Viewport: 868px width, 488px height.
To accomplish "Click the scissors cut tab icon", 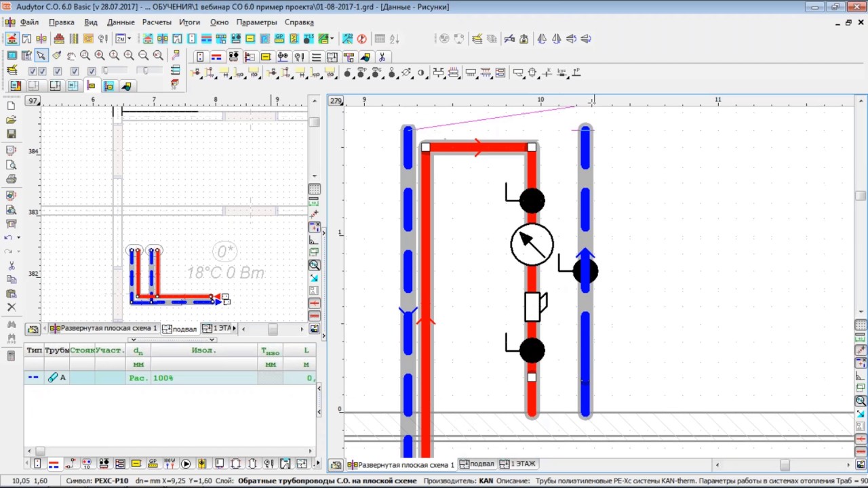I will pos(382,57).
